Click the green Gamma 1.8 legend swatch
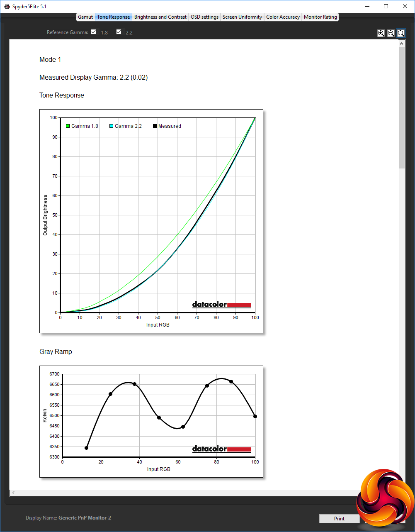This screenshot has width=415, height=532. (68, 126)
